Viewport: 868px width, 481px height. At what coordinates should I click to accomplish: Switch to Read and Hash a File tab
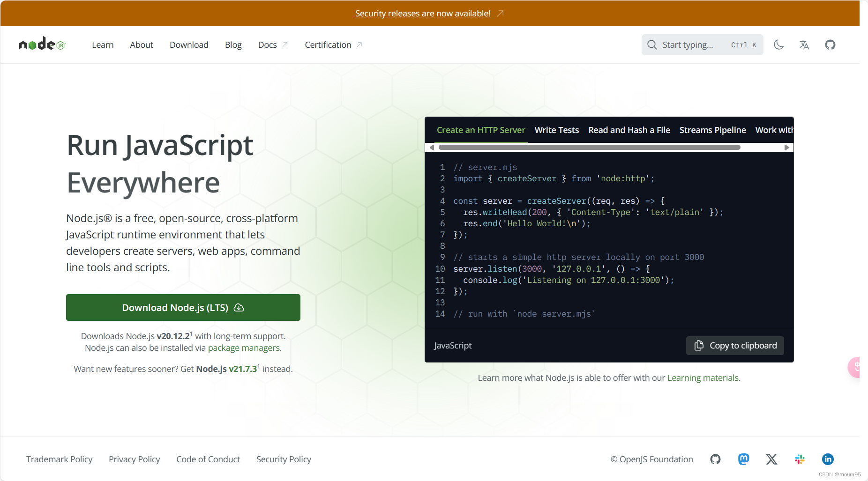point(629,130)
